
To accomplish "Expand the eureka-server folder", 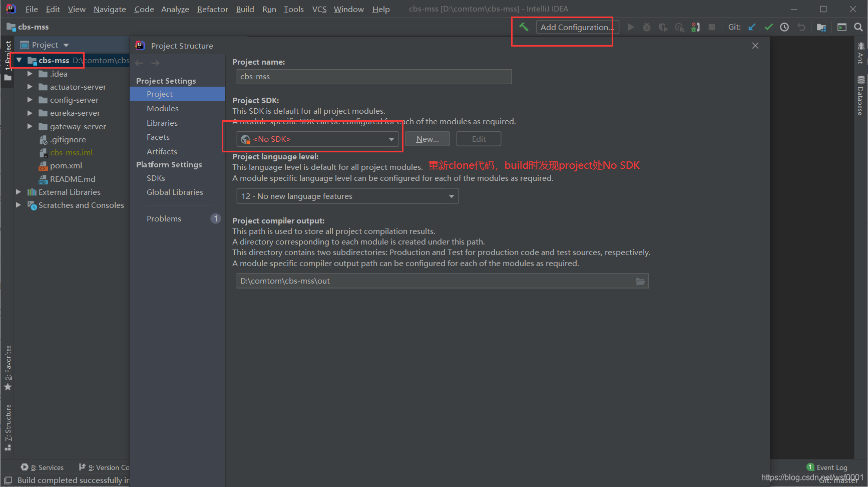I will (x=30, y=113).
